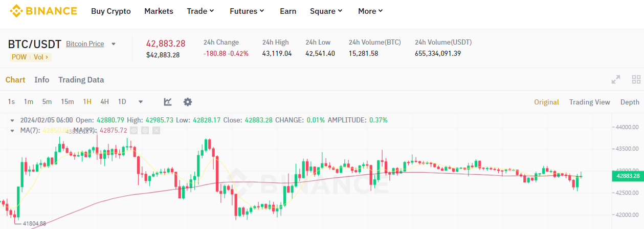
Task: Click Buy Crypto in navigation
Action: point(111,11)
